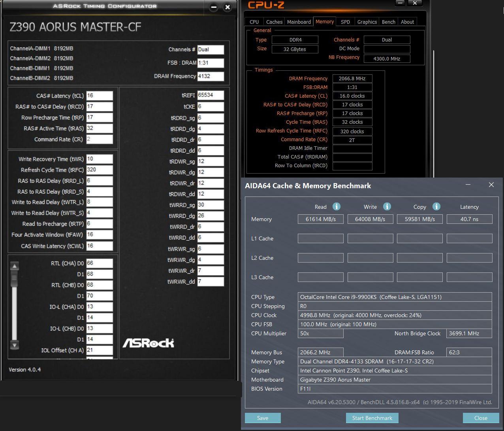This screenshot has height=431, width=504.
Task: Click the RTL (CHA) D0 field
Action: pos(100,263)
